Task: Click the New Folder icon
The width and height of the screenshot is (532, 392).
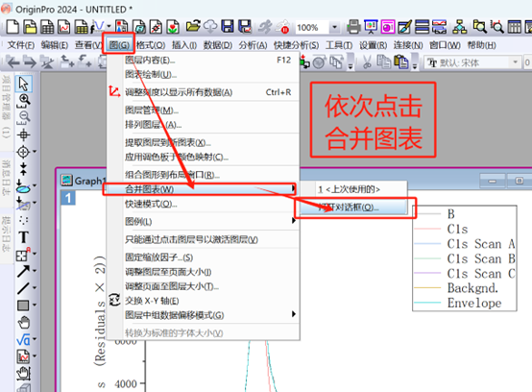Action: [x=30, y=27]
